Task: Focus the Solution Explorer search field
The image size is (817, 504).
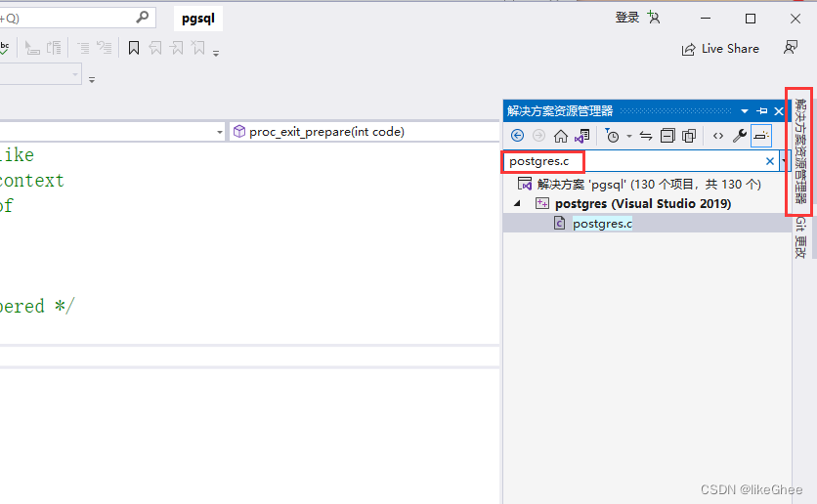Action: [x=641, y=161]
